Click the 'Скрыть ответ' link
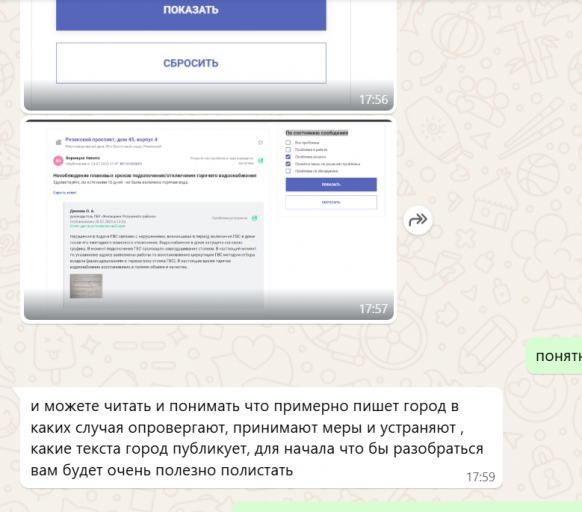Screen dimensions: 582x512 click(65, 193)
